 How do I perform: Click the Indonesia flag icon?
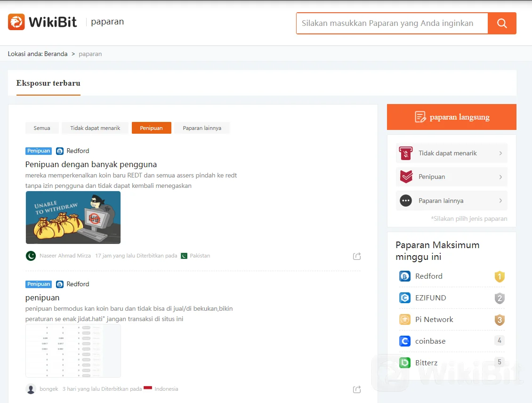point(147,388)
